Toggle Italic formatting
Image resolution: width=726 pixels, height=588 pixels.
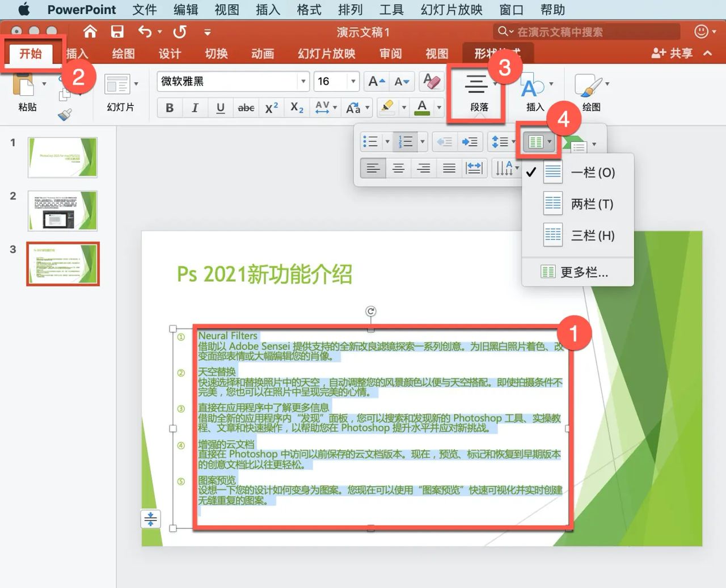195,108
